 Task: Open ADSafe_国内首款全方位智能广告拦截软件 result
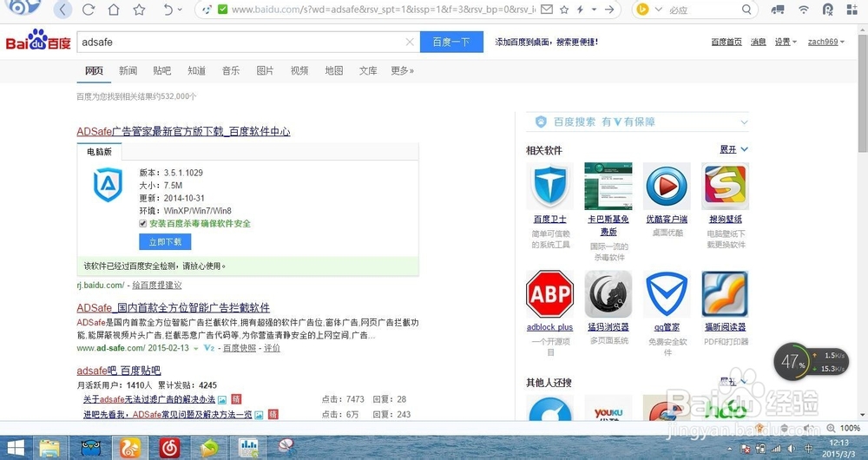tap(174, 308)
